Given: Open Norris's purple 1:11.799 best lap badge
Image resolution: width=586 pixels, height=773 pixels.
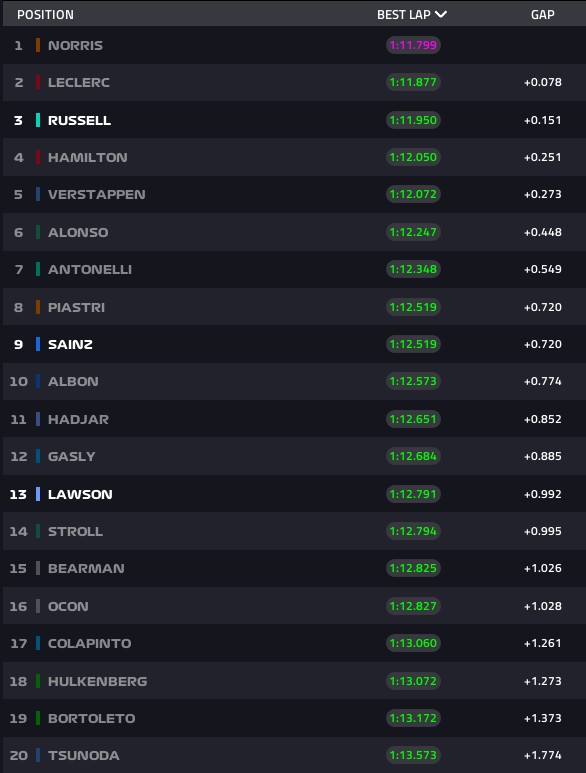Looking at the screenshot, I should 413,45.
